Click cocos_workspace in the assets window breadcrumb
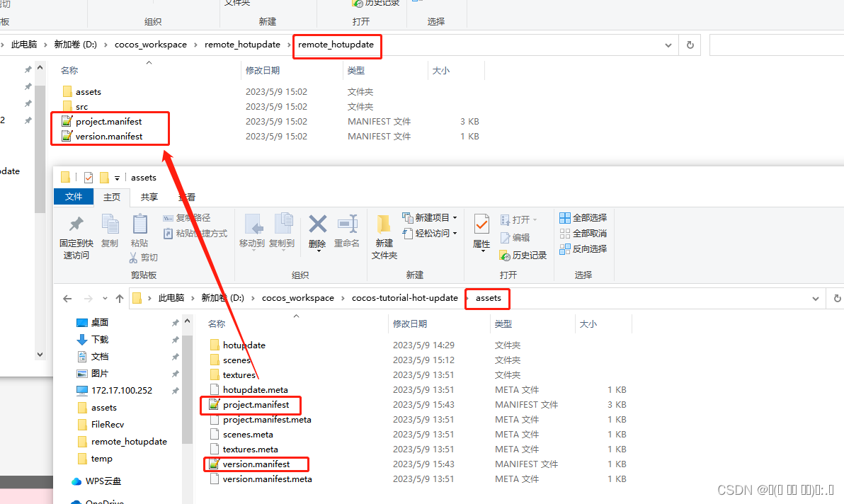Viewport: 844px width, 504px height. 297,298
